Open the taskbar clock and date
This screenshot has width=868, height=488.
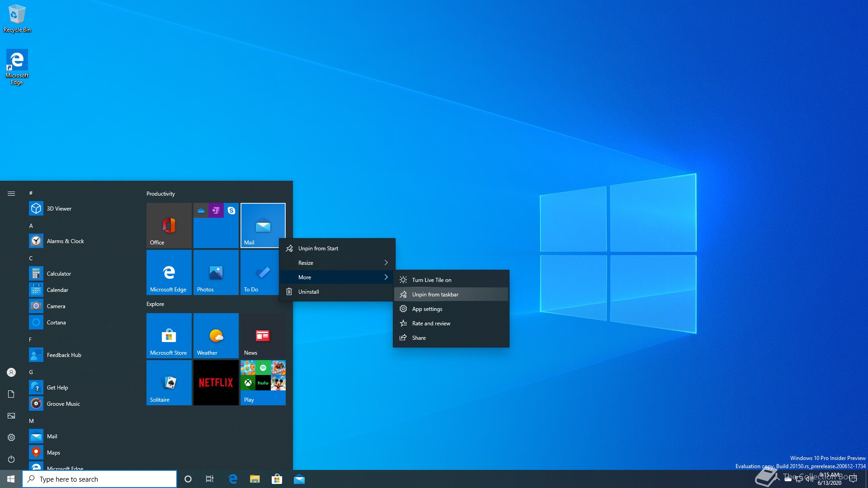pyautogui.click(x=830, y=479)
